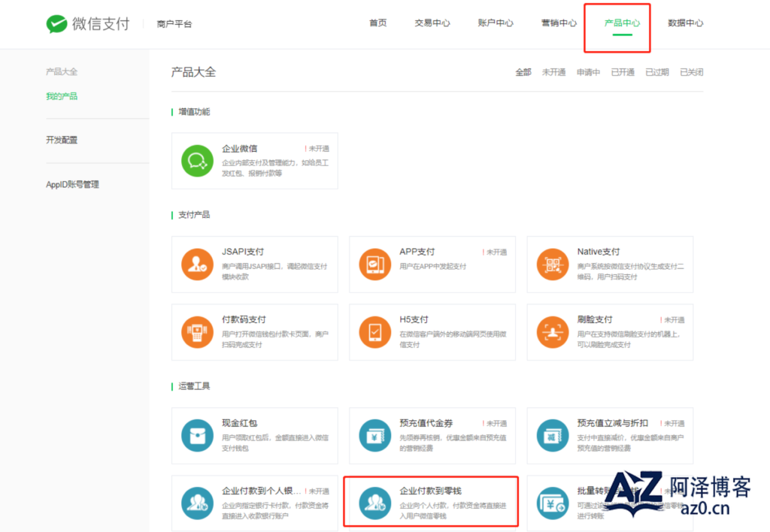Select 产品大全 in left sidebar
The image size is (770, 532).
(x=62, y=71)
